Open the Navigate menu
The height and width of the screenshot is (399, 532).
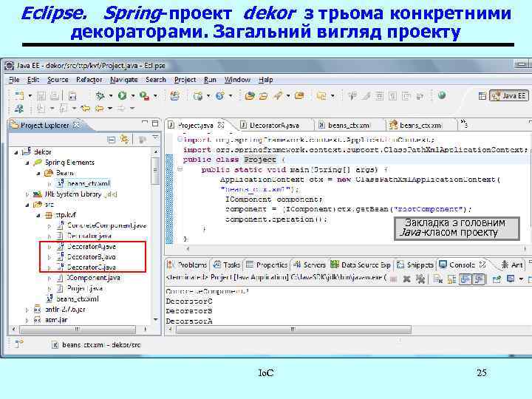click(124, 80)
